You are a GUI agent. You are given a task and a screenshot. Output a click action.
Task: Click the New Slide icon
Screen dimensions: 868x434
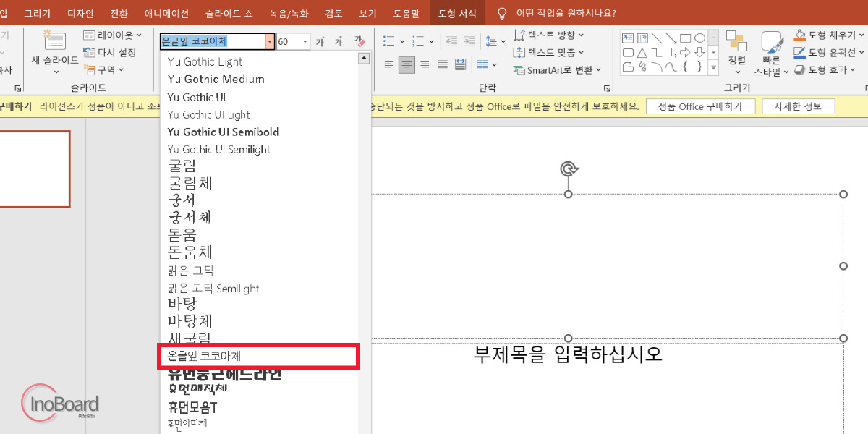point(55,41)
